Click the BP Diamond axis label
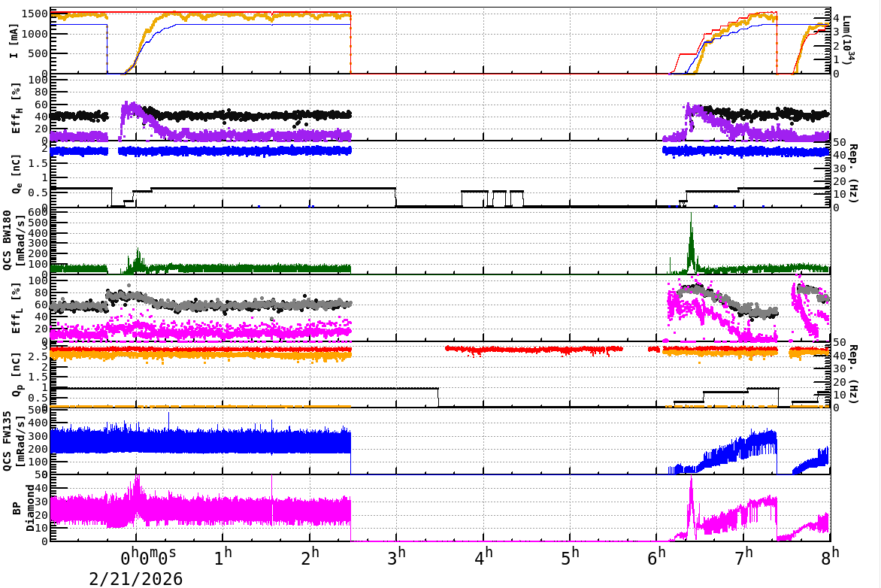Screen dimensions: 881x588 [x=23, y=508]
